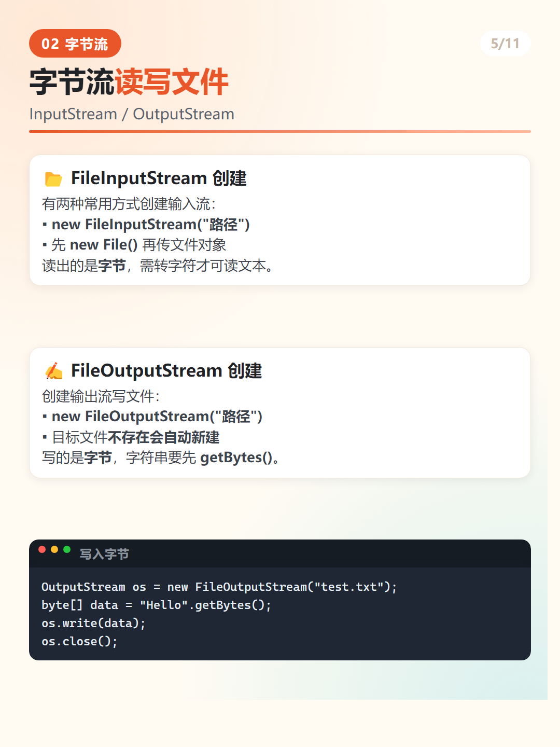The height and width of the screenshot is (747, 560).
Task: Select the "02 字节流" section badge
Action: click(75, 44)
